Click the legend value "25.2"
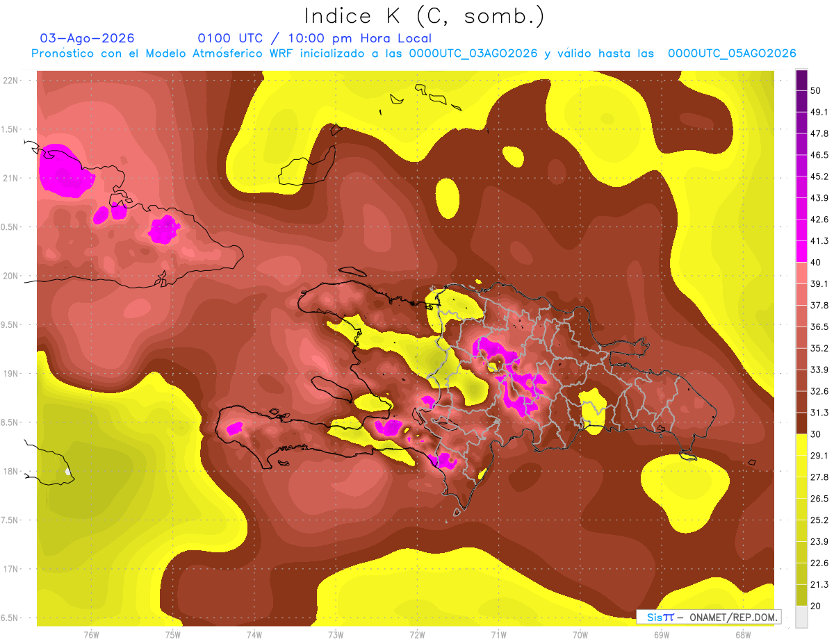834x644 pixels. [819, 520]
